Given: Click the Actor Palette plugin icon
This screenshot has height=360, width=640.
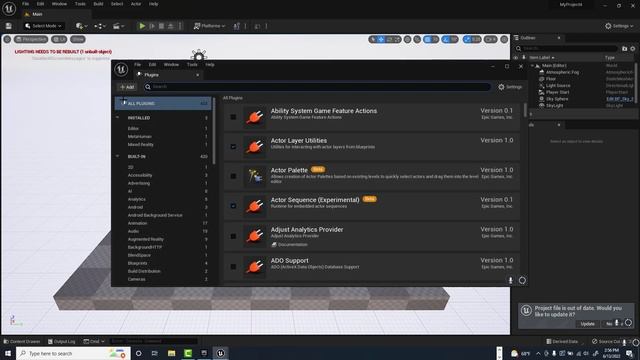Looking at the screenshot, I should pyautogui.click(x=255, y=176).
